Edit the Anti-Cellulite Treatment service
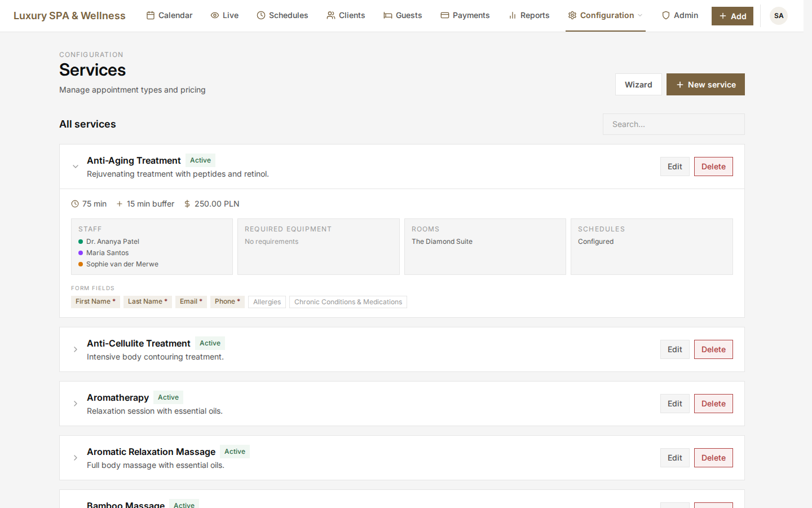812x508 pixels. [674, 349]
